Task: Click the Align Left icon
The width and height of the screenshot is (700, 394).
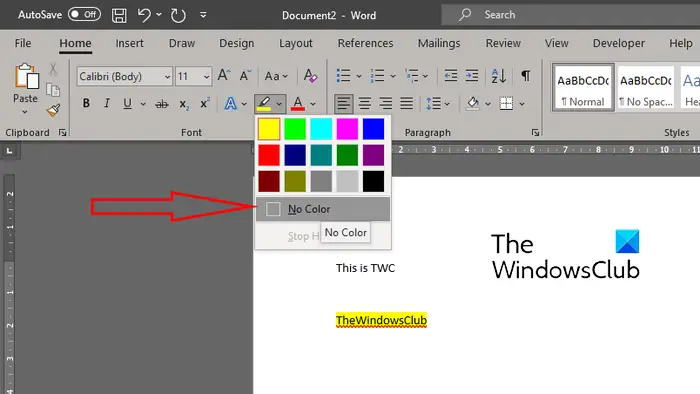Action: pos(343,104)
